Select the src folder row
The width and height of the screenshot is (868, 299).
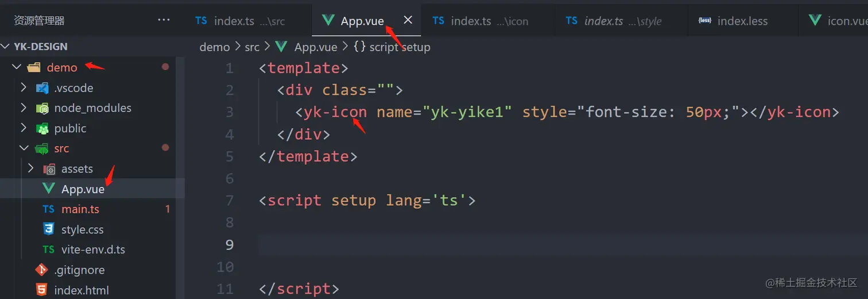(x=92, y=148)
